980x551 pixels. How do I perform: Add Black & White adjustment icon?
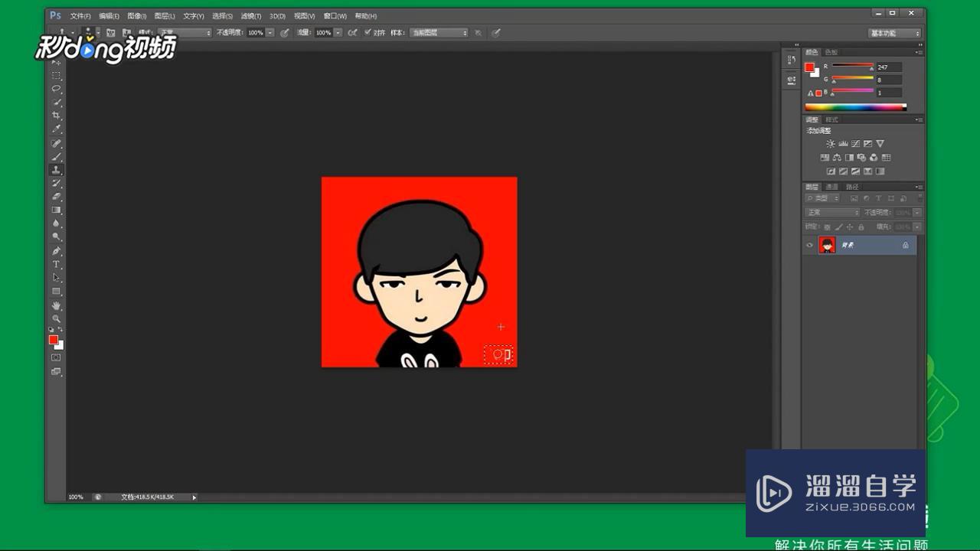point(849,158)
